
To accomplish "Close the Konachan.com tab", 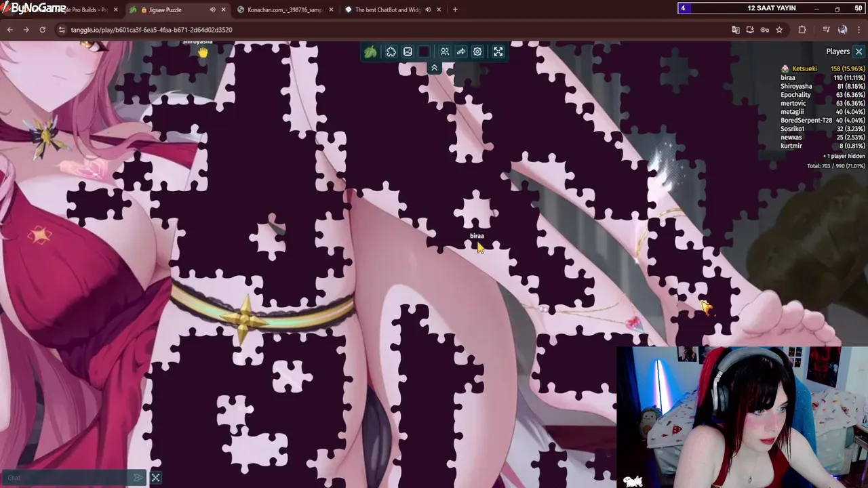I will [331, 9].
